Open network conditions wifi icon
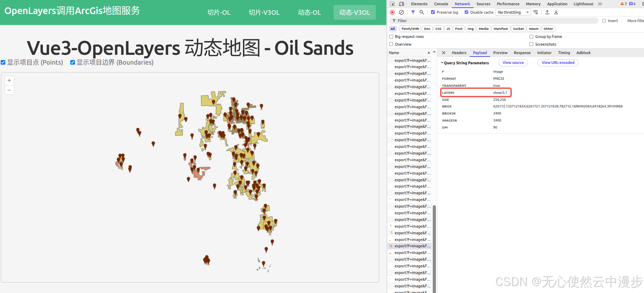The width and height of the screenshot is (644, 293). coord(536,12)
